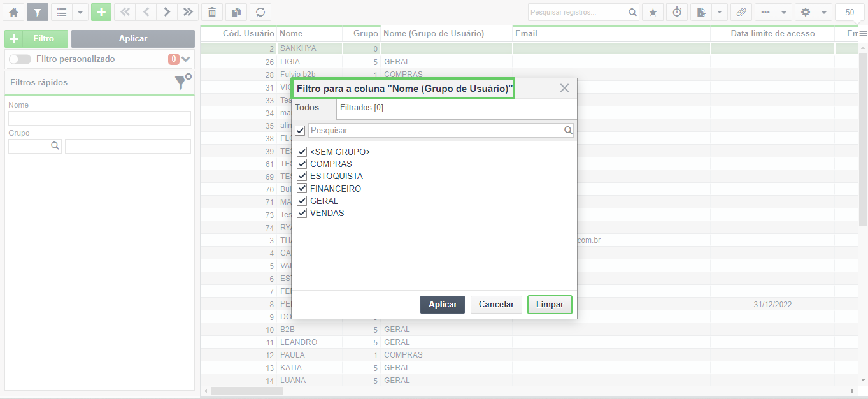Refresh the grid with the reload icon
The height and width of the screenshot is (399, 868).
coord(260,12)
